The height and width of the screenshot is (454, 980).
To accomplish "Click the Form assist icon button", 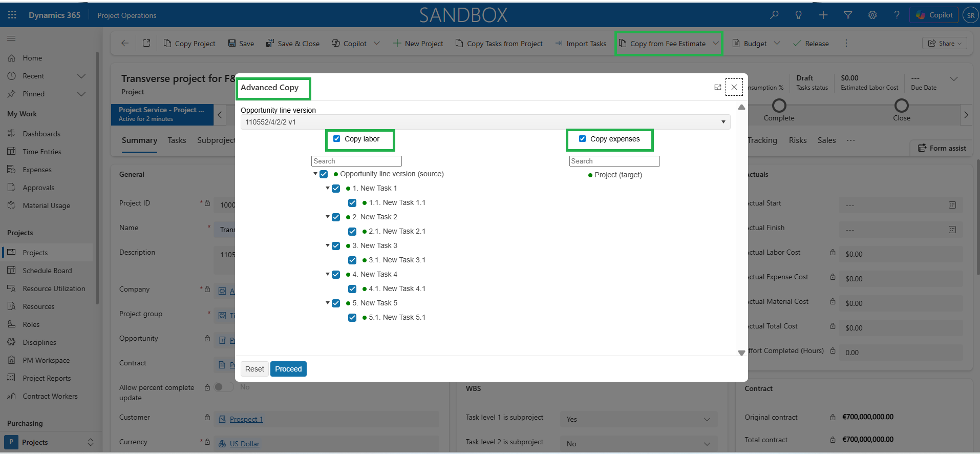I will pos(922,148).
